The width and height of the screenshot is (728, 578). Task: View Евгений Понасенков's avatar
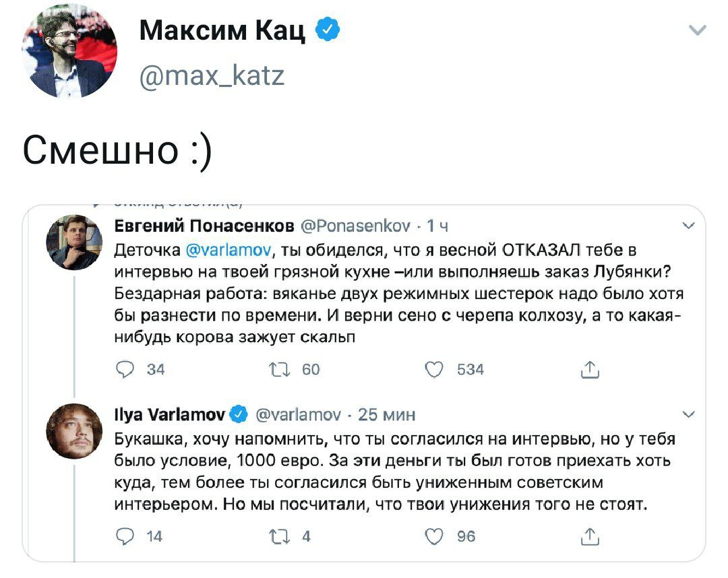pyautogui.click(x=74, y=242)
